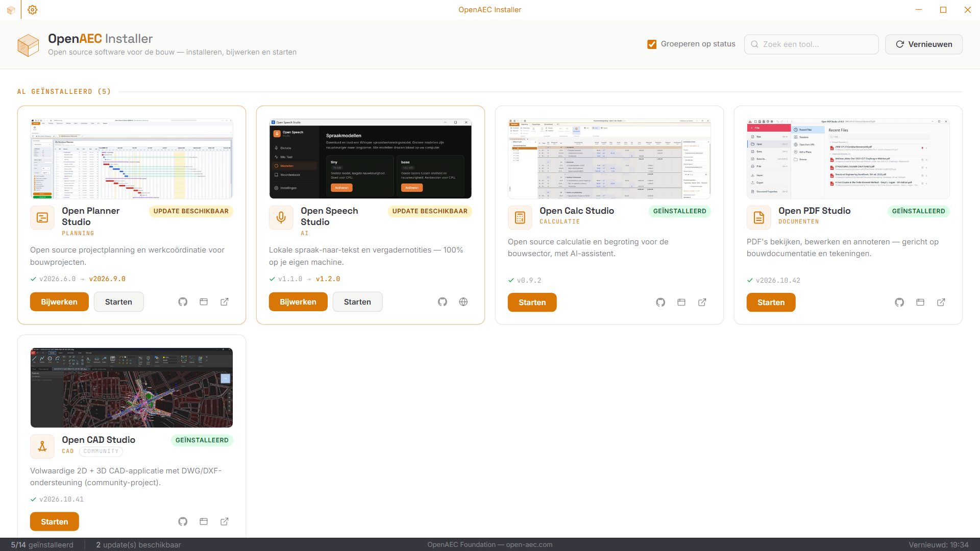Click GEÏNSTALLEERD badge on Open PDF Studio
Viewport: 980px width, 551px height.
pos(918,211)
